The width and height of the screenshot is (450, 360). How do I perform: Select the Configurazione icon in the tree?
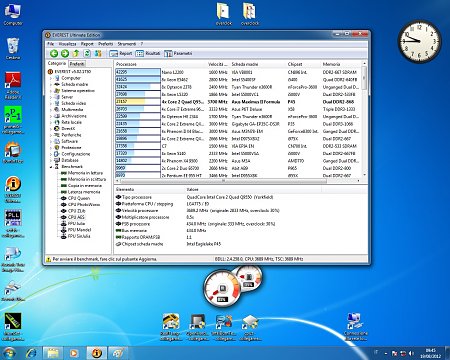(x=57, y=154)
